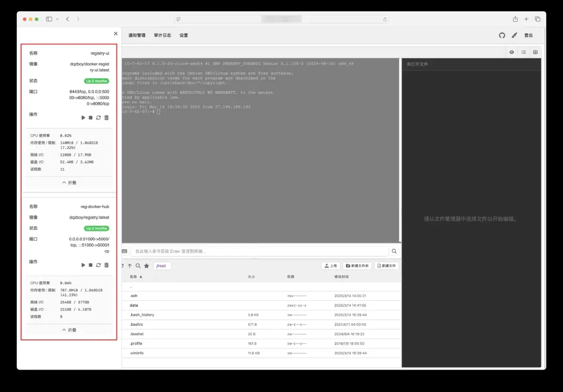Stop the reg-docker-hub container

[x=91, y=265]
